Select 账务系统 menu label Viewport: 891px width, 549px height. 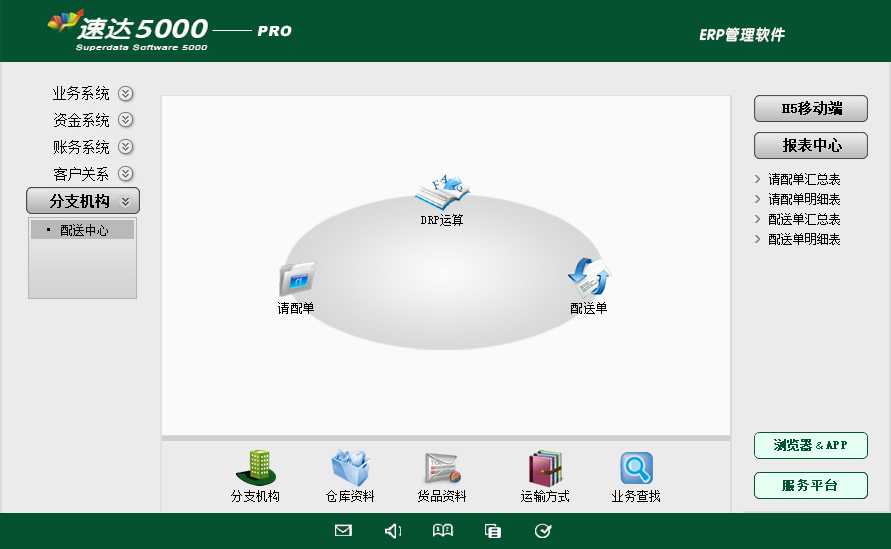point(81,147)
